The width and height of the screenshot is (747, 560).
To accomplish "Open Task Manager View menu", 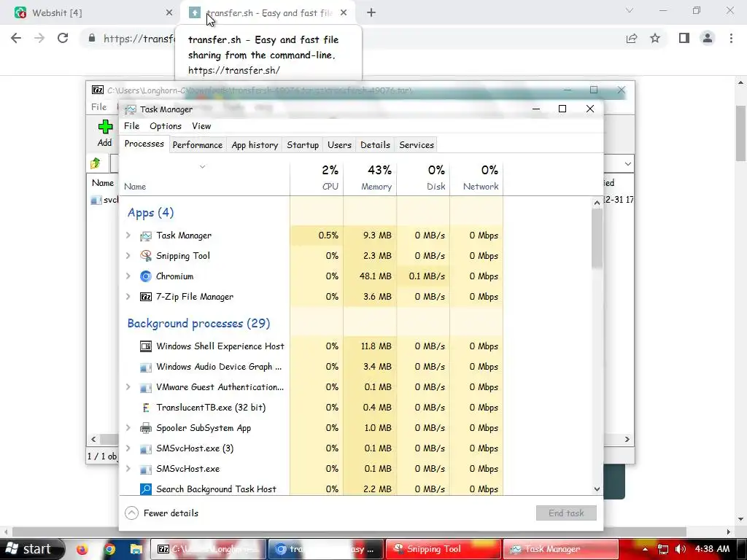I will pyautogui.click(x=201, y=125).
